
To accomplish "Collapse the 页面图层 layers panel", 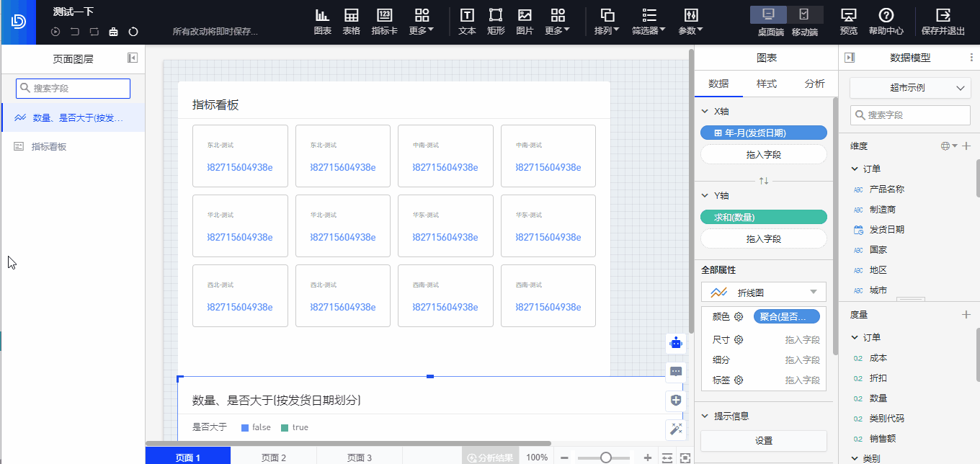I will coord(133,58).
